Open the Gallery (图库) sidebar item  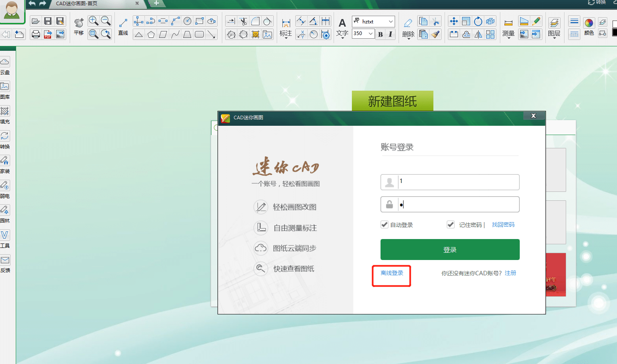(x=5, y=91)
